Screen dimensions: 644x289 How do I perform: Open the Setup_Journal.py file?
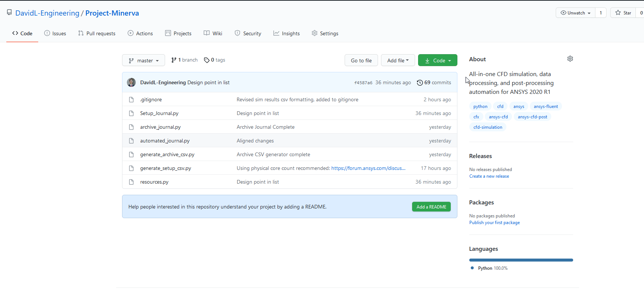point(159,113)
